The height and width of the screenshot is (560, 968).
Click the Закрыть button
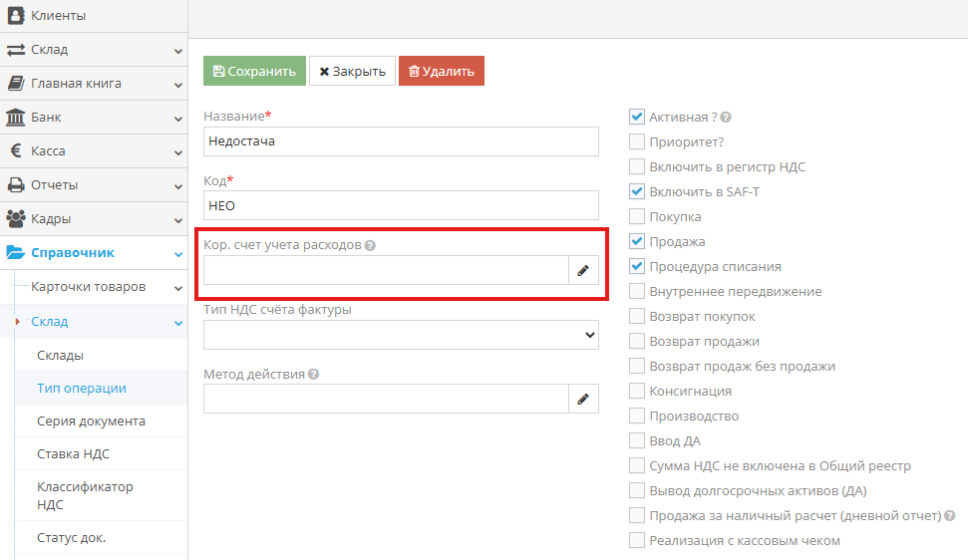click(x=352, y=72)
